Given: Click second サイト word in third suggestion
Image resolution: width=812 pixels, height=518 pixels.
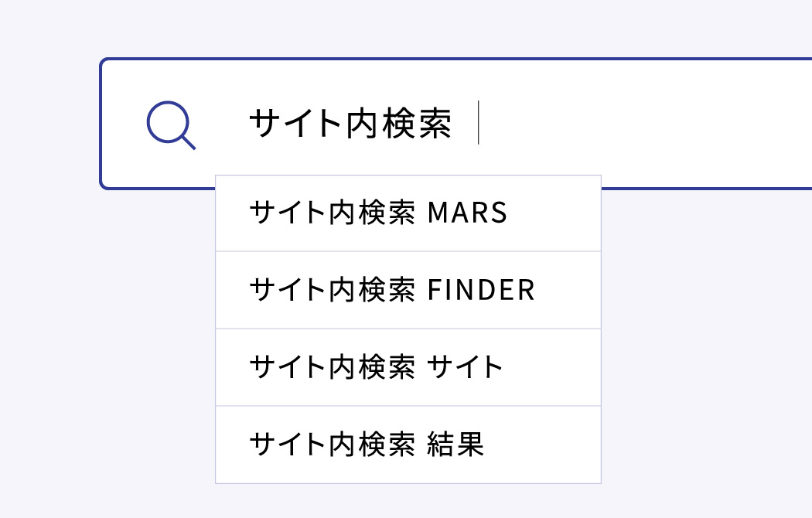Looking at the screenshot, I should [x=465, y=367].
